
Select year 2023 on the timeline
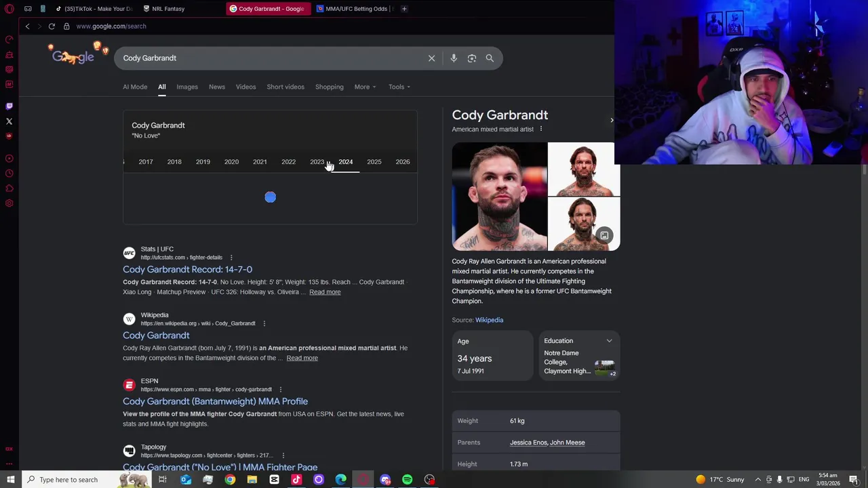(317, 162)
